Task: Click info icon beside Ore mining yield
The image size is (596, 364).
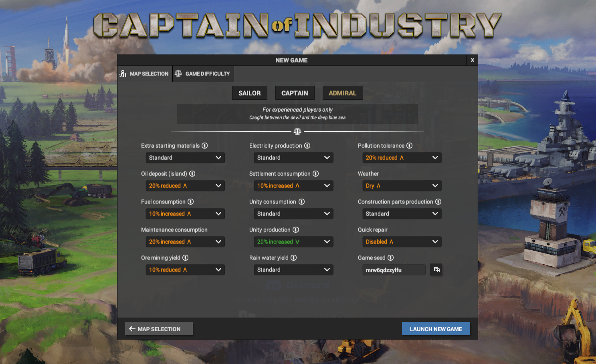Action: click(185, 258)
